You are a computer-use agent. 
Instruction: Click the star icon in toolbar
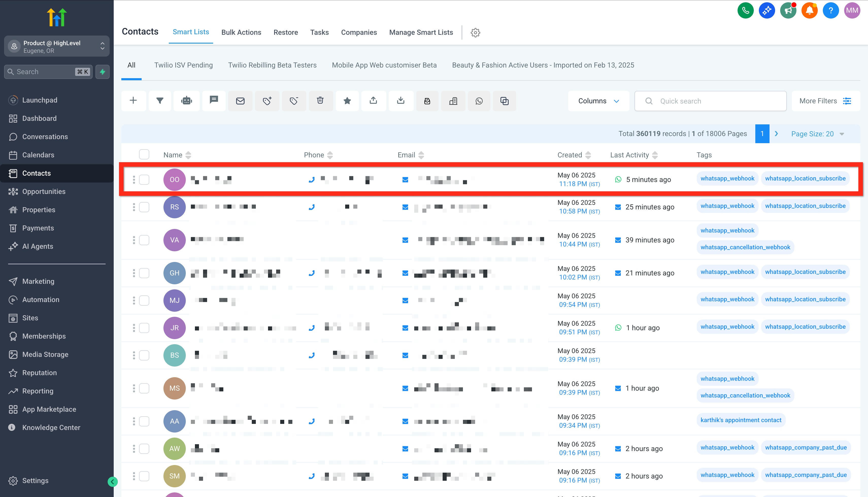pyautogui.click(x=347, y=101)
